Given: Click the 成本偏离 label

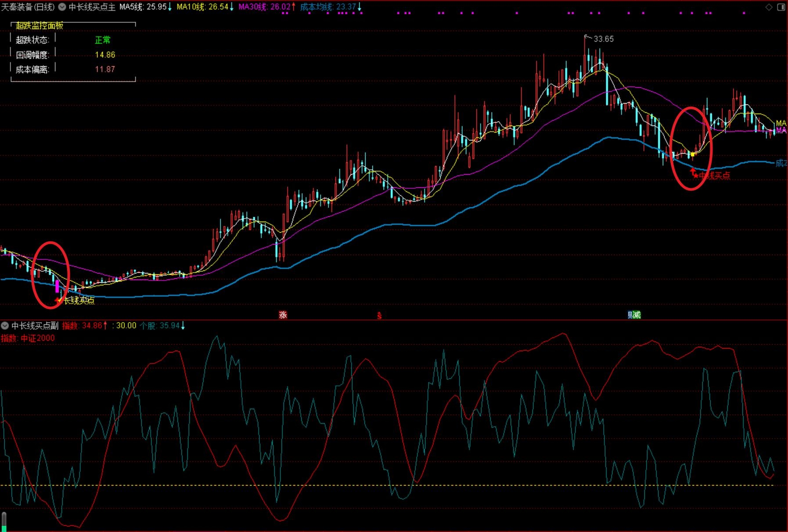Looking at the screenshot, I should [x=32, y=69].
